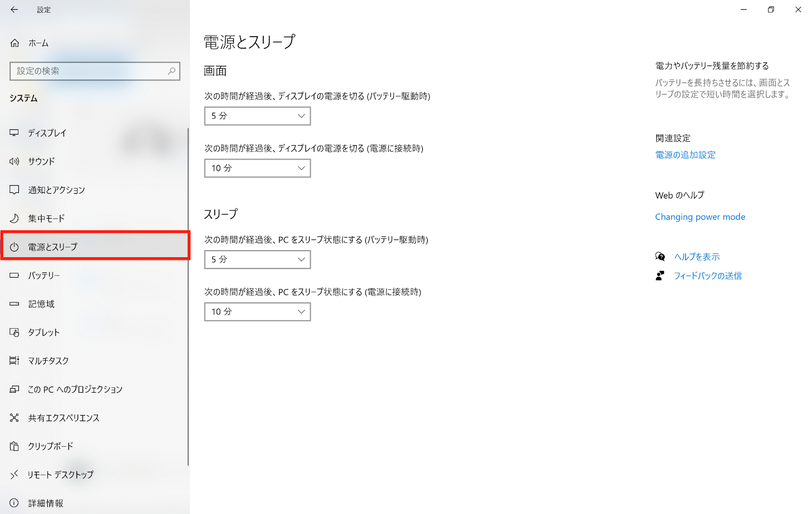Select 電源とスリープ in the sidebar
The width and height of the screenshot is (812, 514).
[95, 247]
